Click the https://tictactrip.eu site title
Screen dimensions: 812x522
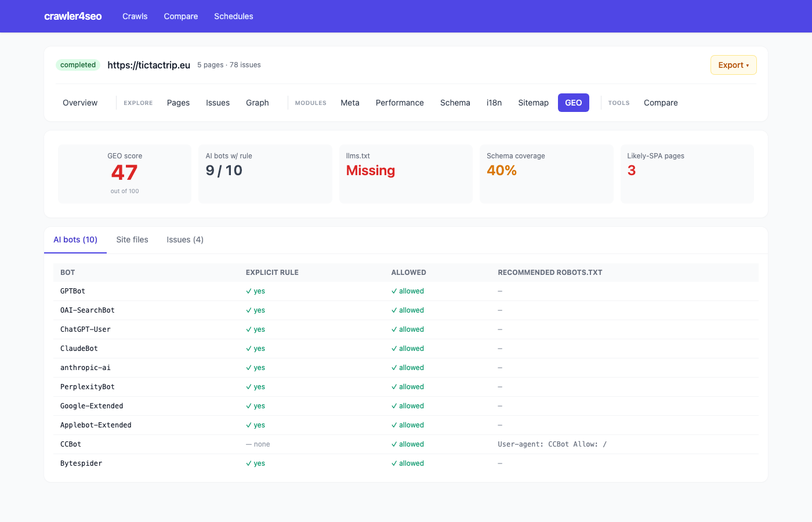(149, 65)
